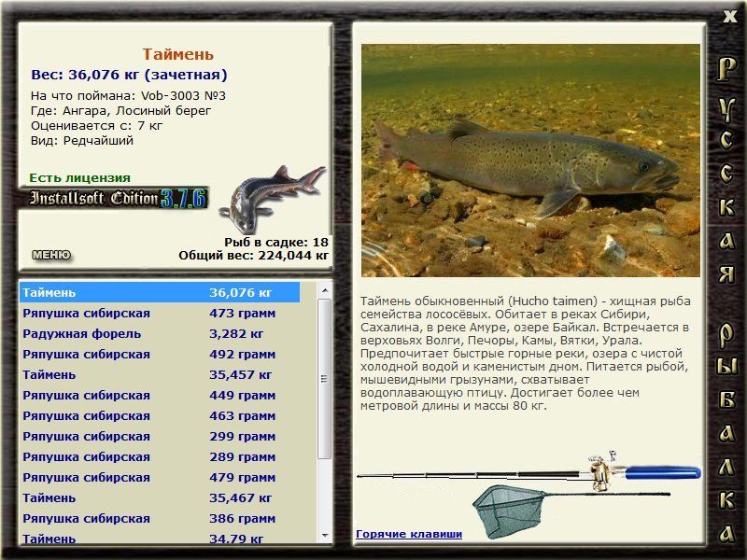This screenshot has width=747, height=560.
Task: Click the taimen underwater photo
Action: [x=530, y=160]
